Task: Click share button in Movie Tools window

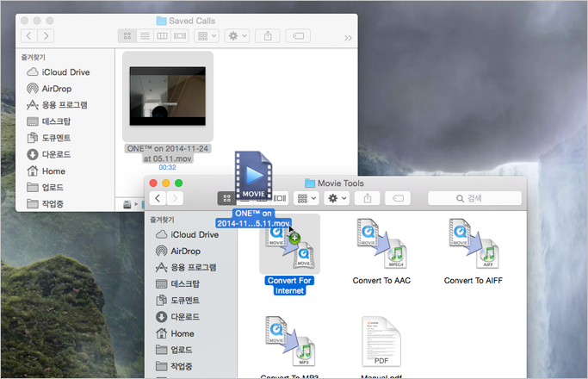Action: 368,198
